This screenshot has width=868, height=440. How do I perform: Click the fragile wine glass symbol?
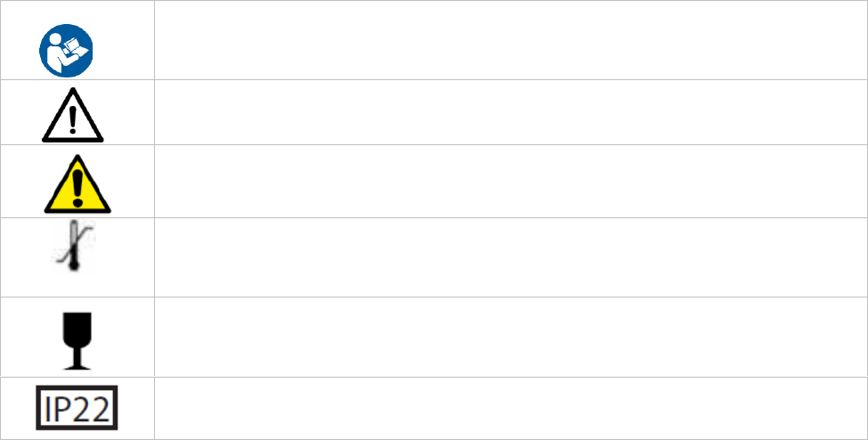click(77, 341)
